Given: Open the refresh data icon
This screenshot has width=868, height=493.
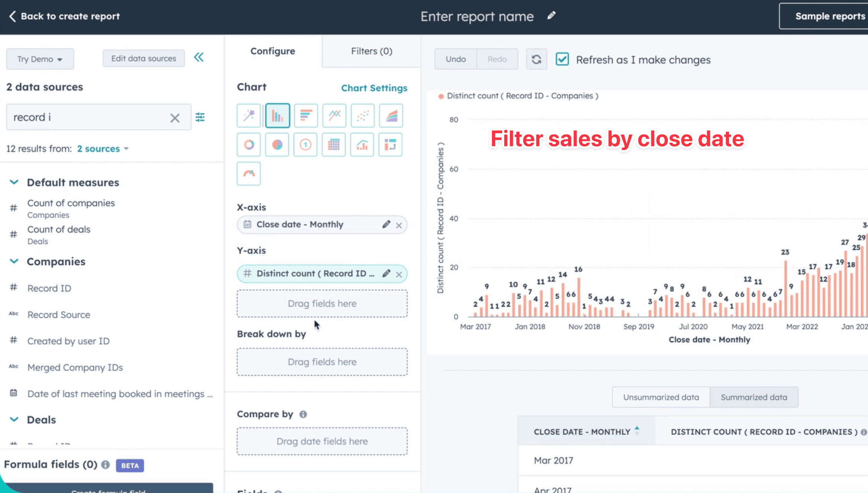Looking at the screenshot, I should [536, 59].
